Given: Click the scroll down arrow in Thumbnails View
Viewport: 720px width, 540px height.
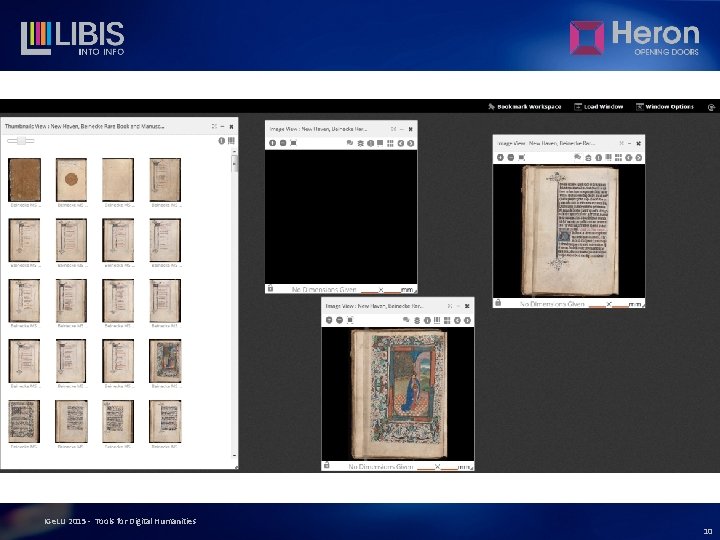Looking at the screenshot, I should pos(235,456).
